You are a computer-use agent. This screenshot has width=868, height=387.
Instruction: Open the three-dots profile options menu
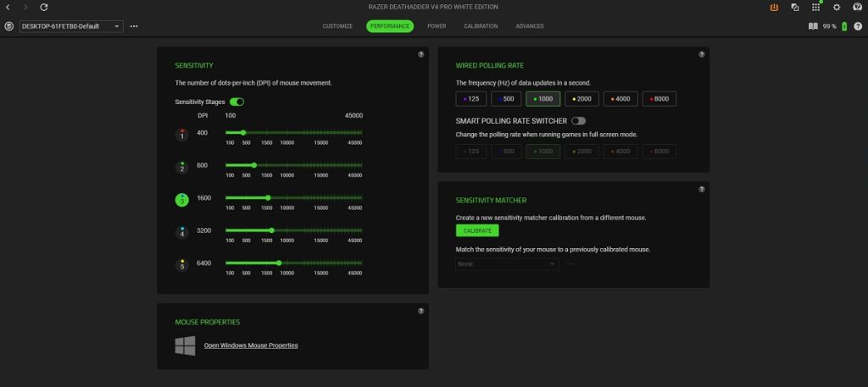click(134, 26)
